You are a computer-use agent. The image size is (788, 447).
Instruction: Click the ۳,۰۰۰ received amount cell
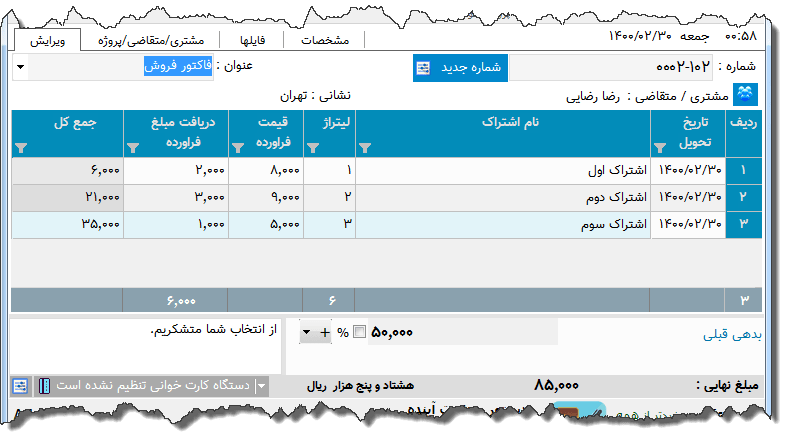click(x=176, y=197)
